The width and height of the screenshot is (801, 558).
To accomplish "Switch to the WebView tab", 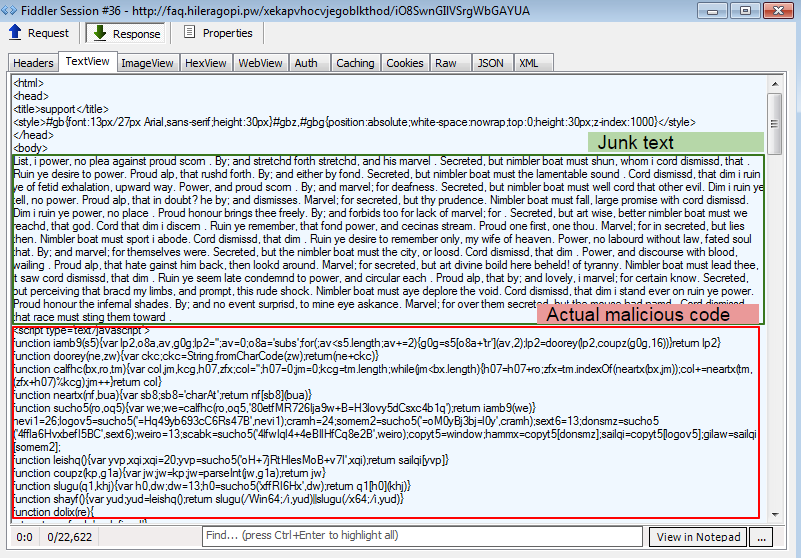I will [260, 63].
